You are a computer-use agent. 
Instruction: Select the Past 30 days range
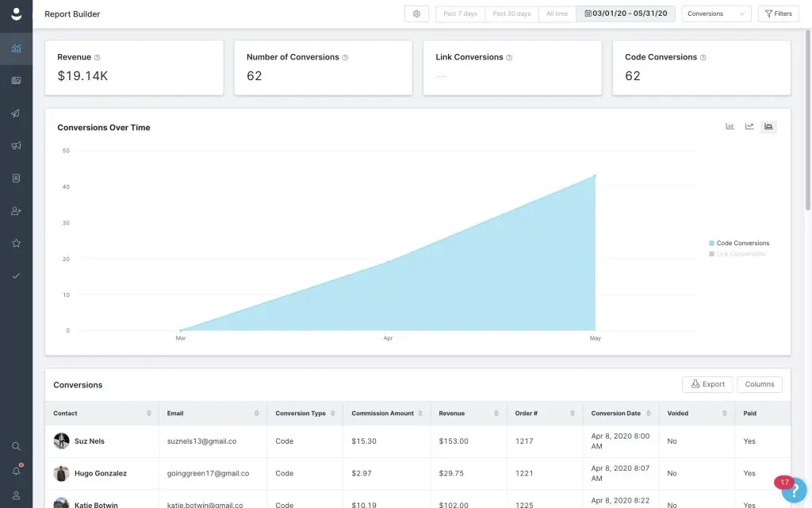click(x=511, y=13)
